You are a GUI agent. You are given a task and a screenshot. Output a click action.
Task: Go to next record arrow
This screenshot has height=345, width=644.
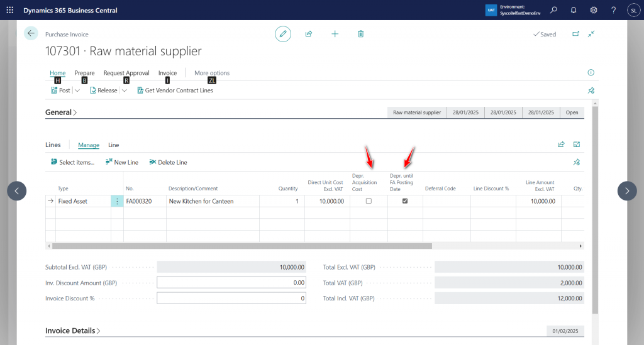(x=627, y=191)
